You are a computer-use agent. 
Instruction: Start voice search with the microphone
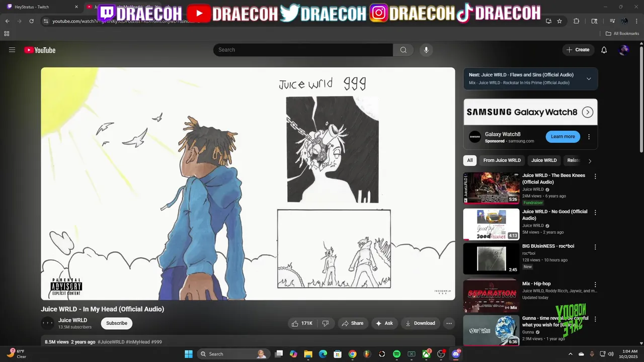(426, 50)
